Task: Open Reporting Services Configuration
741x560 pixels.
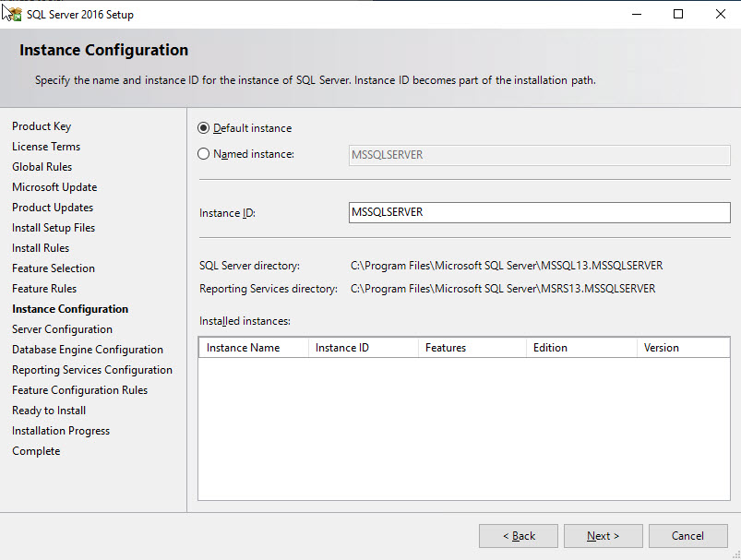Action: pyautogui.click(x=92, y=369)
